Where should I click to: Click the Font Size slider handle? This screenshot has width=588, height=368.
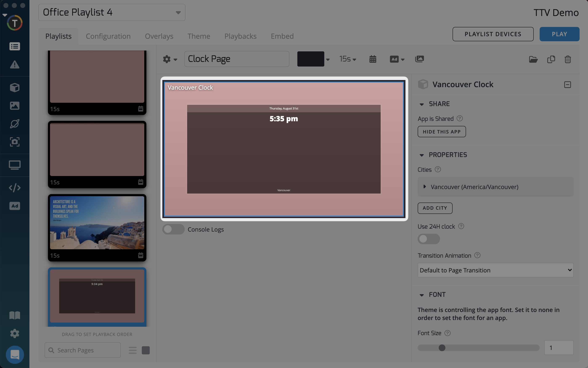click(x=442, y=348)
